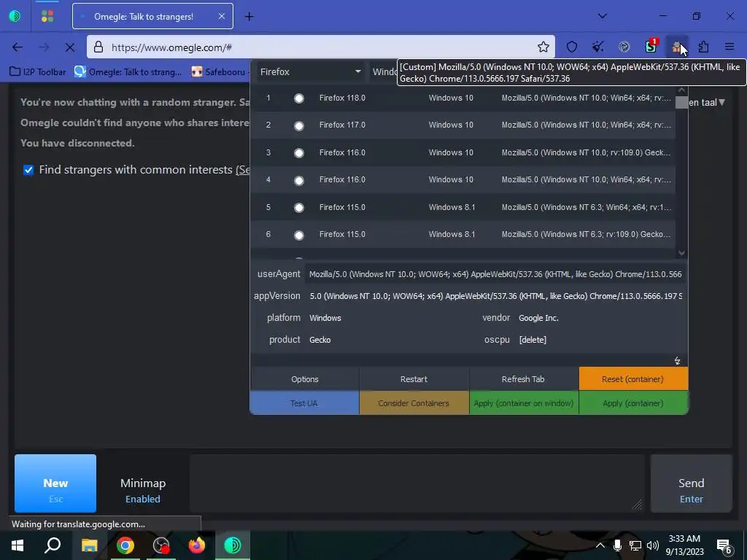This screenshot has width=747, height=560.
Task: Click the forward navigation arrow
Action: pyautogui.click(x=43, y=47)
